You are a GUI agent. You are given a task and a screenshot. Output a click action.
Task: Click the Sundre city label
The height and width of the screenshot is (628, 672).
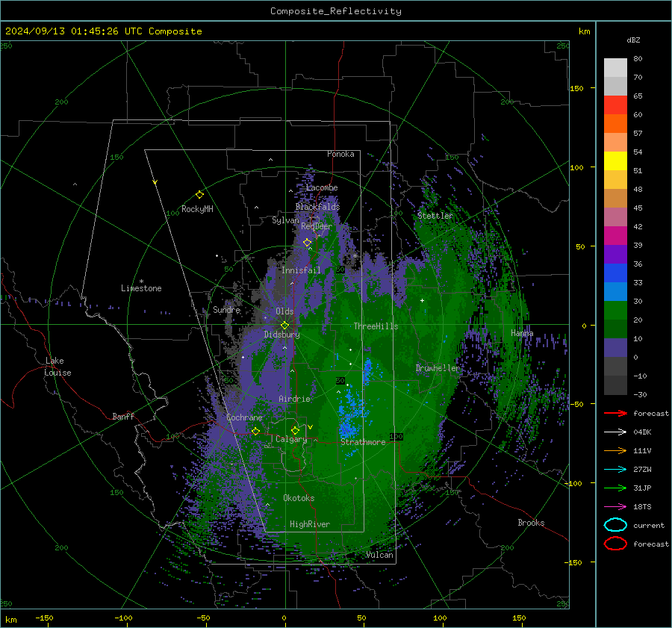(226, 309)
